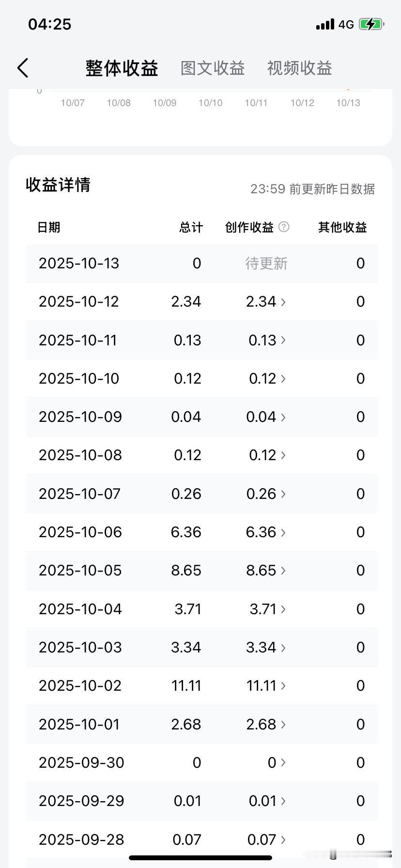The width and height of the screenshot is (401, 868).
Task: Expand 2025-10-05 income 8.65 chevron
Action: [283, 571]
